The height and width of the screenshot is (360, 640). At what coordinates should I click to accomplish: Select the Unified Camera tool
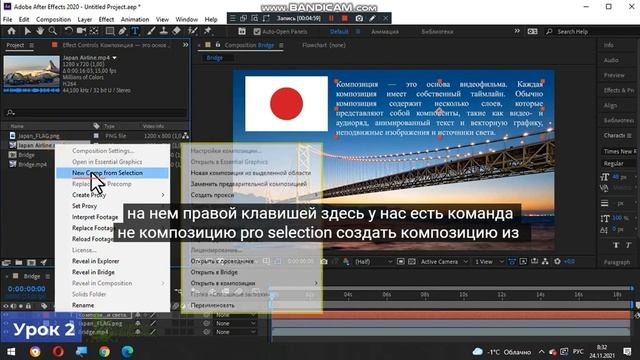coord(81,31)
